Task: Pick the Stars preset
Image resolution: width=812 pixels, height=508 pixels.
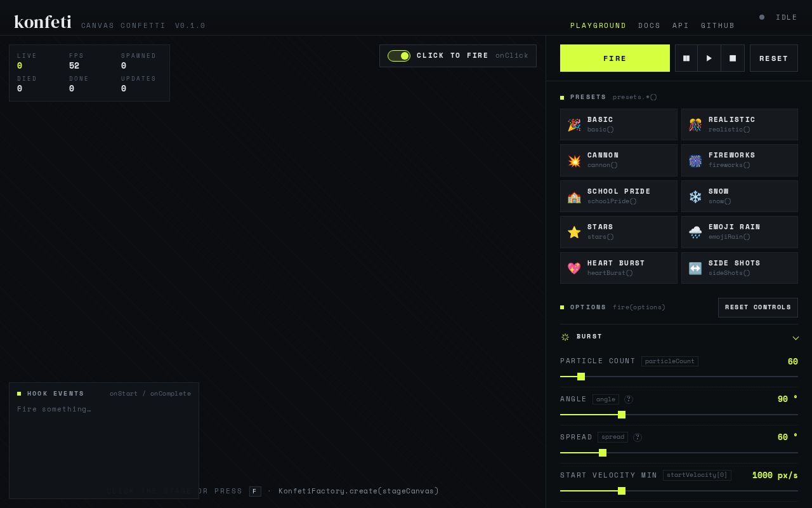Action: [x=619, y=232]
